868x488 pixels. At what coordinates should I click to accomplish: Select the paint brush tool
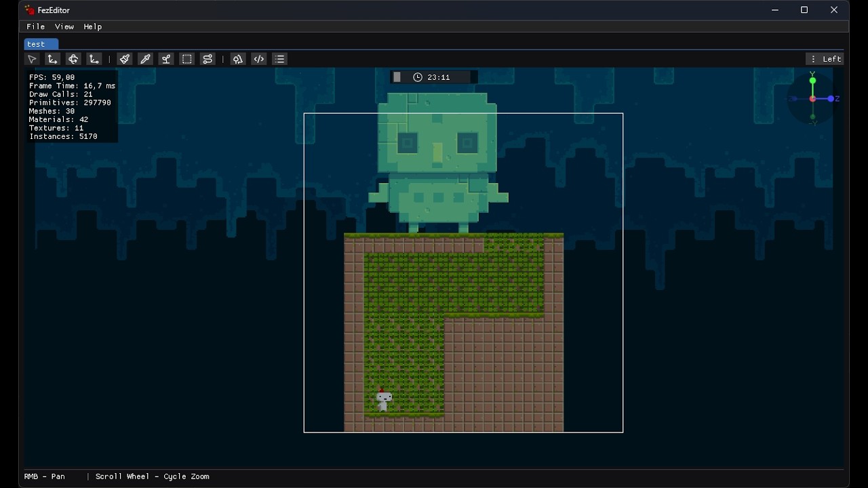(124, 59)
